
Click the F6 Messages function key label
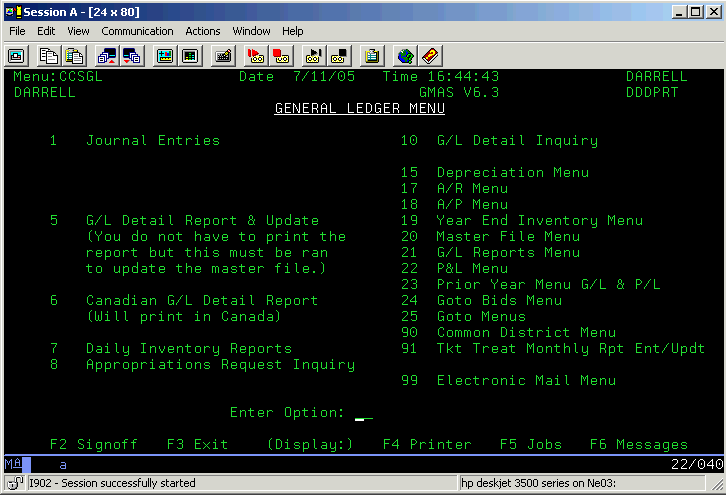click(x=638, y=444)
